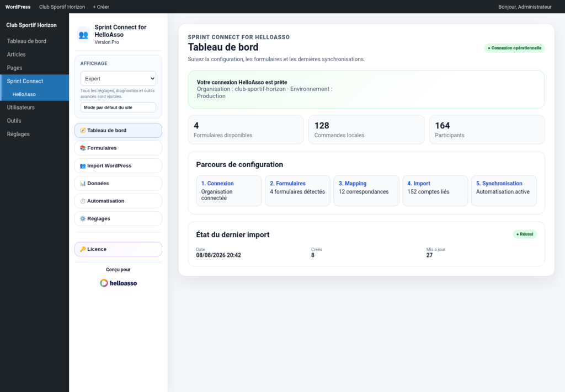The height and width of the screenshot is (392, 565).
Task: Click the chart icon beside Données
Action: 83,183
